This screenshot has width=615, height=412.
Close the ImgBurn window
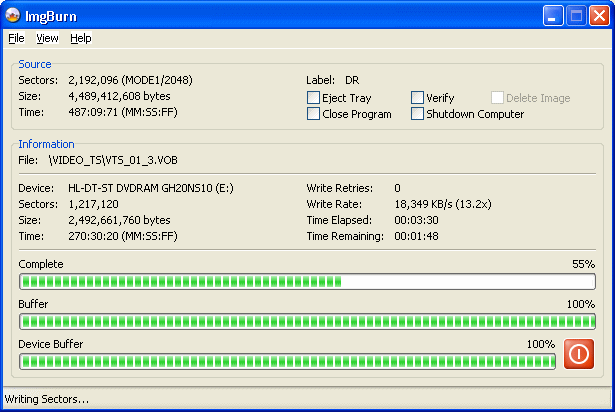pyautogui.click(x=599, y=16)
